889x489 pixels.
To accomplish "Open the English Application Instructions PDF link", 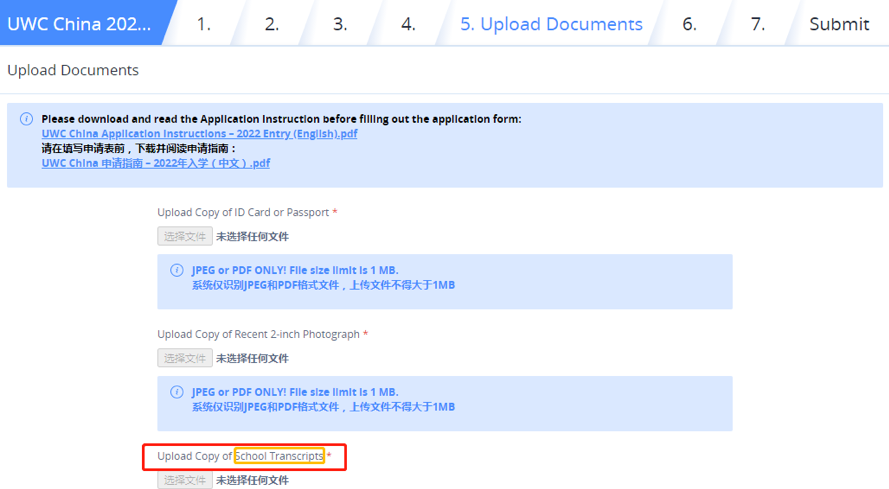I will (199, 134).
